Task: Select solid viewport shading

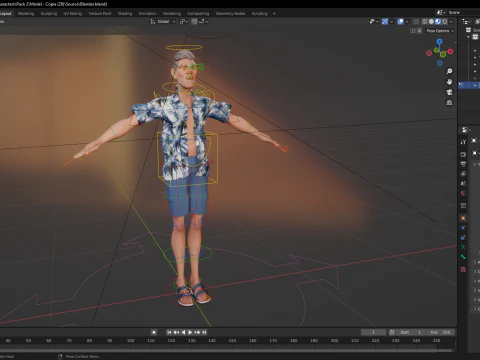Action: pyautogui.click(x=431, y=22)
